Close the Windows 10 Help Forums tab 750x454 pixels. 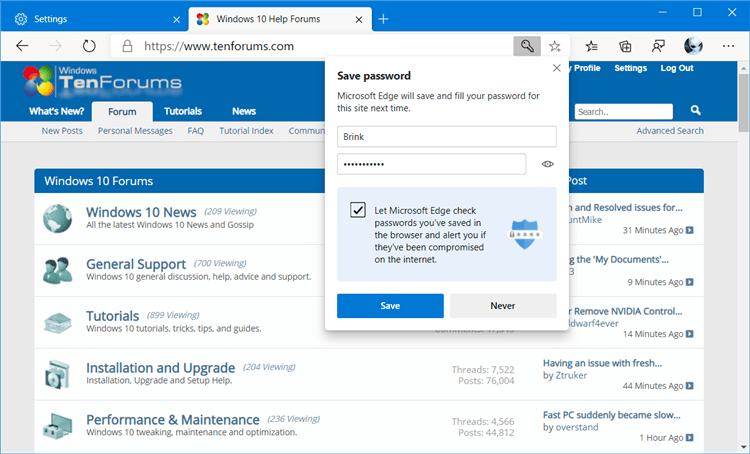(x=359, y=20)
